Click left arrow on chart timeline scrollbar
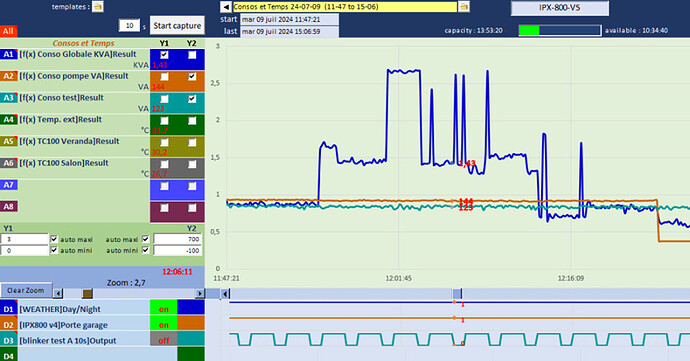This screenshot has width=690, height=361. click(225, 294)
